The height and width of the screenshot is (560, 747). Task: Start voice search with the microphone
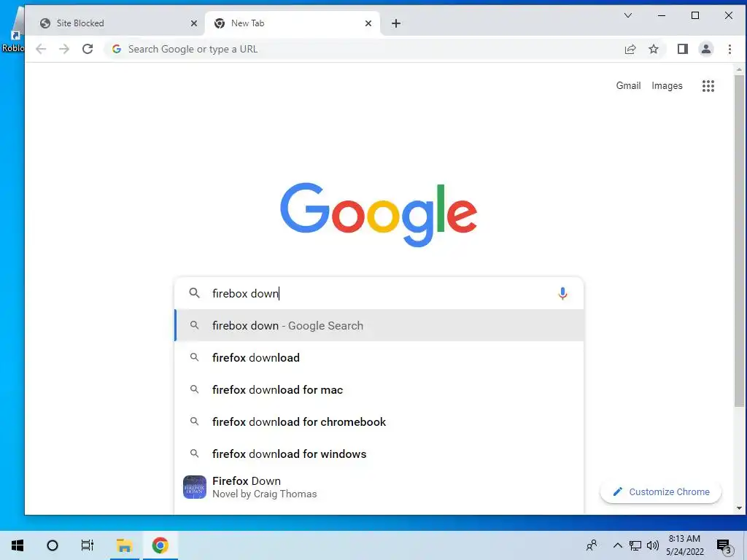[562, 293]
